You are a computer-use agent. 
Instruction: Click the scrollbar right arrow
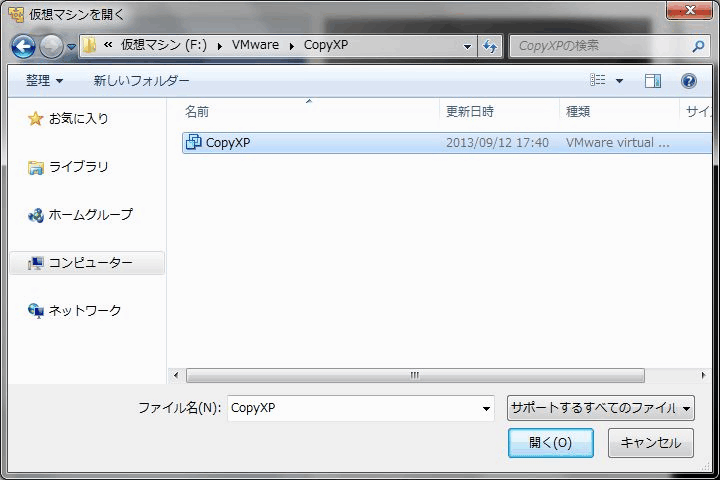pos(703,376)
